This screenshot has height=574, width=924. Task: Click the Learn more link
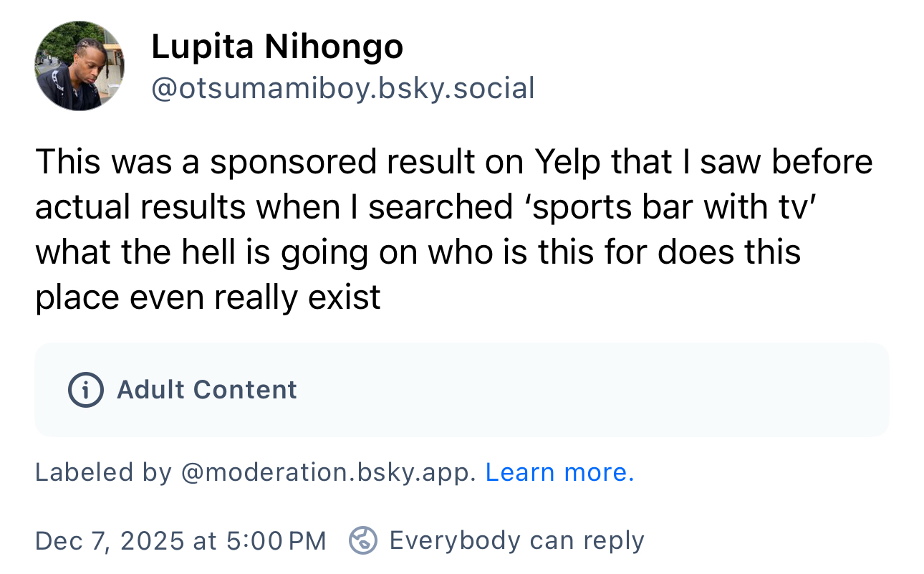[x=559, y=472]
